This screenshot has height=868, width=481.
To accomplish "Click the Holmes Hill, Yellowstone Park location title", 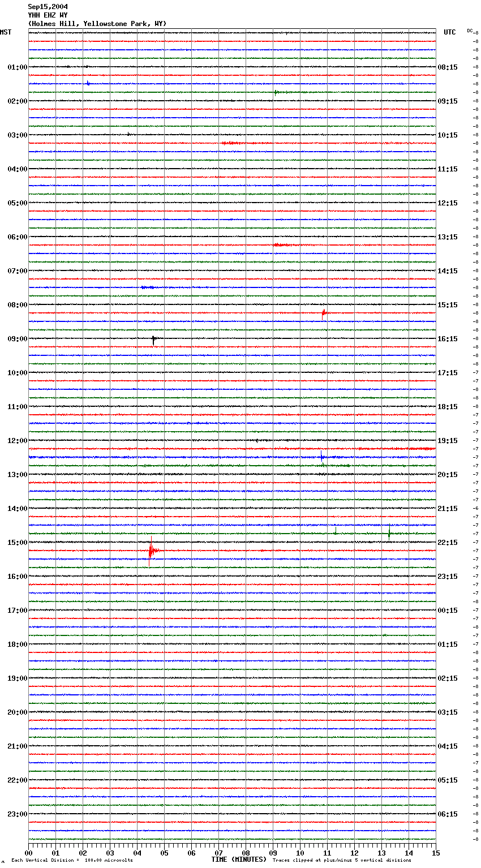I will [x=97, y=24].
